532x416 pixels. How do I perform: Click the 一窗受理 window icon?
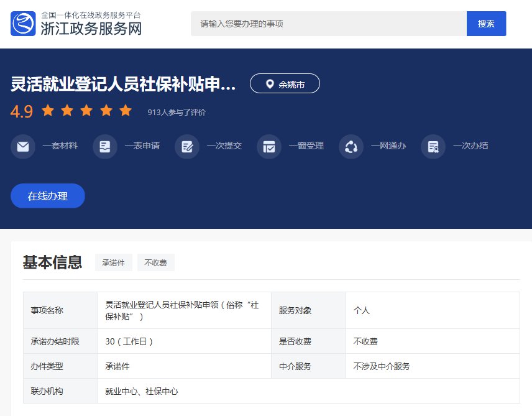(269, 147)
